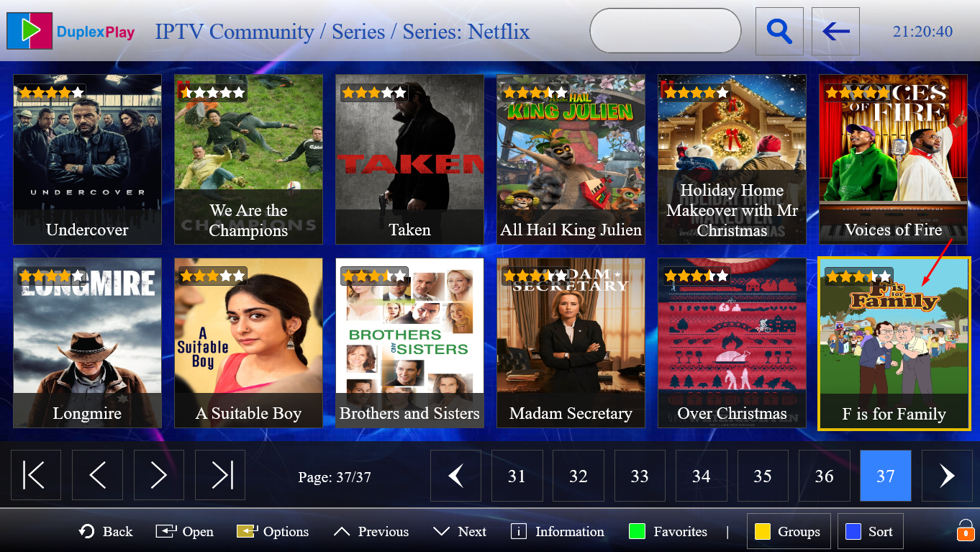
Task: Go to previous page arrow
Action: [97, 476]
